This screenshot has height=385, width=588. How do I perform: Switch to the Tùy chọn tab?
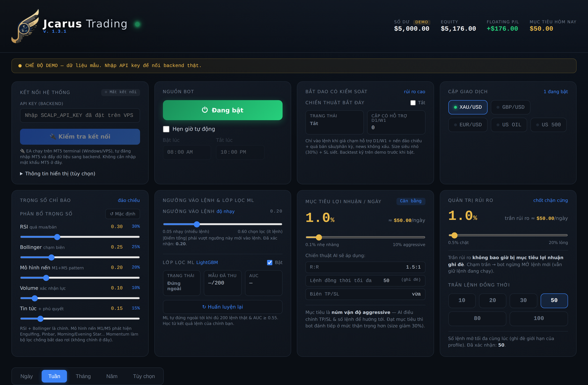coord(144,376)
